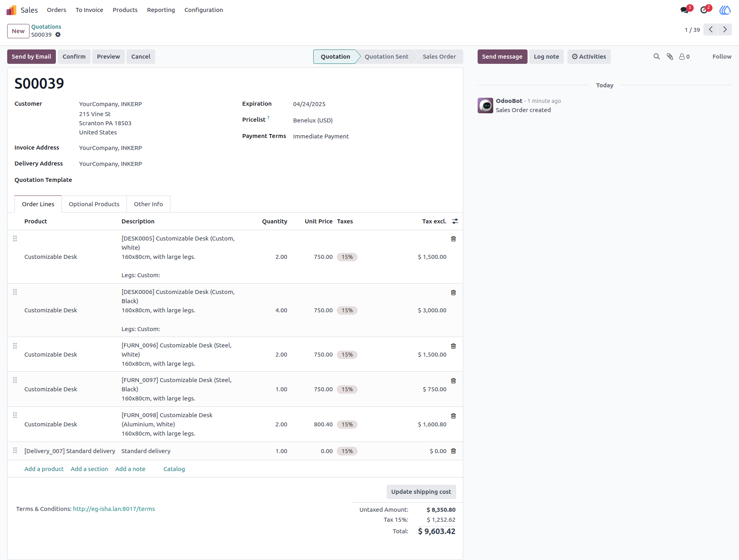
Task: Click Update shipping cost
Action: point(421,492)
